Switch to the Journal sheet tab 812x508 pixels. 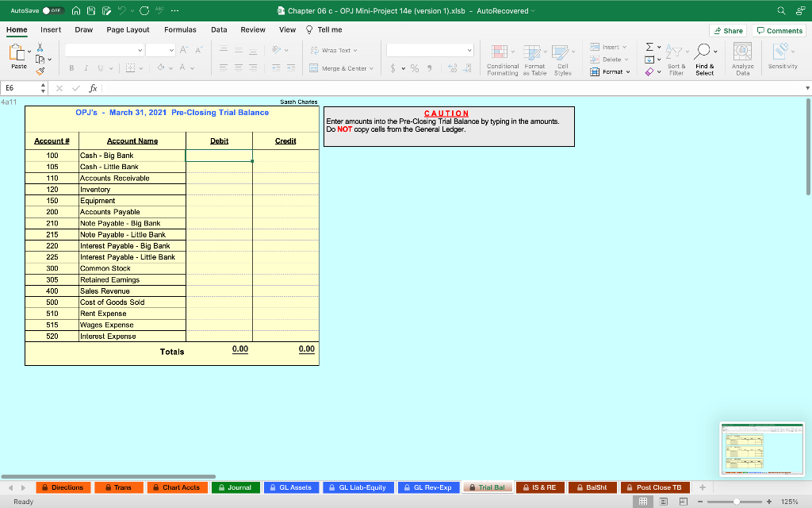tap(235, 487)
